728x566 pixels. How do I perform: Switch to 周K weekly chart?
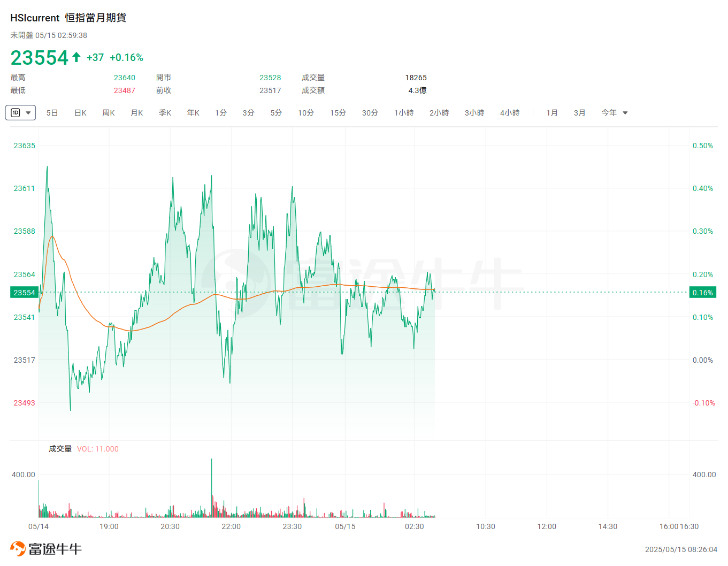click(x=109, y=113)
